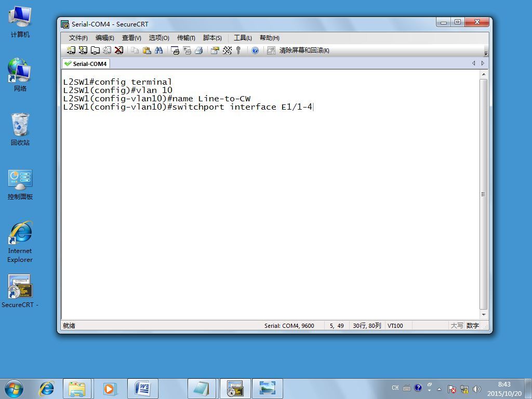The height and width of the screenshot is (399, 532).
Task: Expand the toolbar overflow arrow
Action: click(x=486, y=54)
